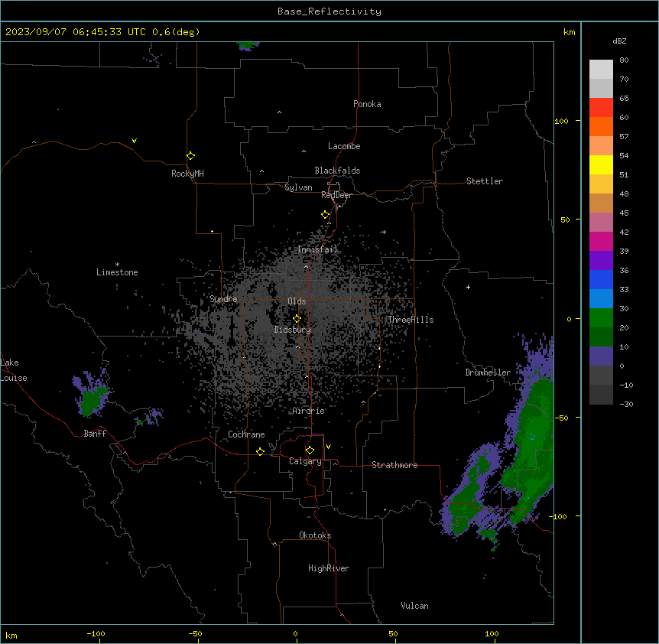659x644 pixels.
Task: Click the green radar echo north of Banff
Action: coord(91,400)
